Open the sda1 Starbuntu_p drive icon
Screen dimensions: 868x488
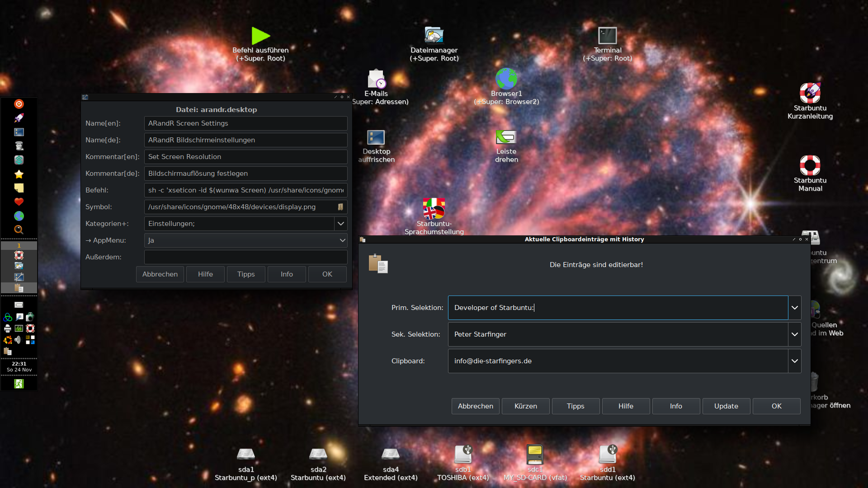pyautogui.click(x=246, y=454)
